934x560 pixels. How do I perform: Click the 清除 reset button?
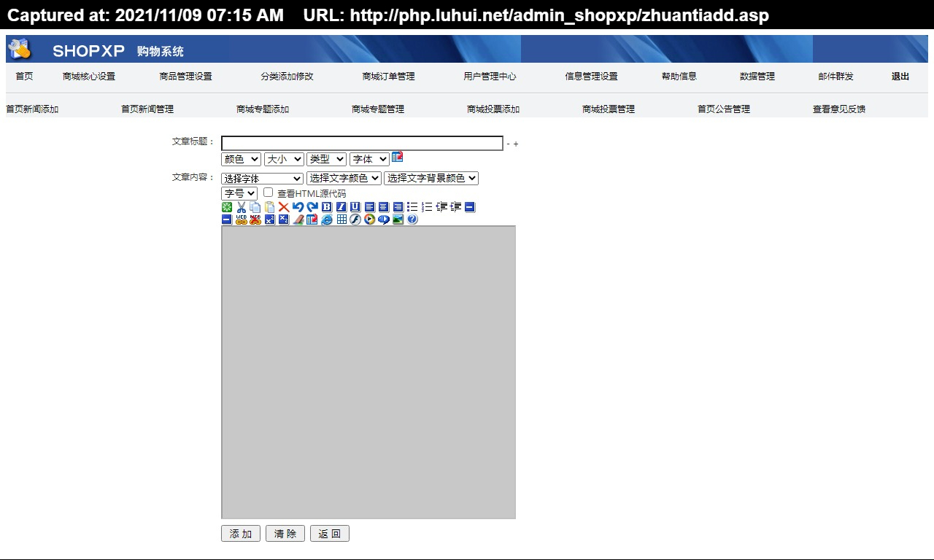click(285, 534)
